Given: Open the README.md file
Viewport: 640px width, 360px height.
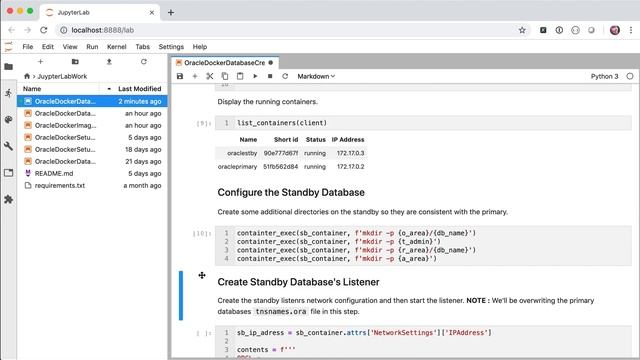Looking at the screenshot, I should (x=92, y=173).
